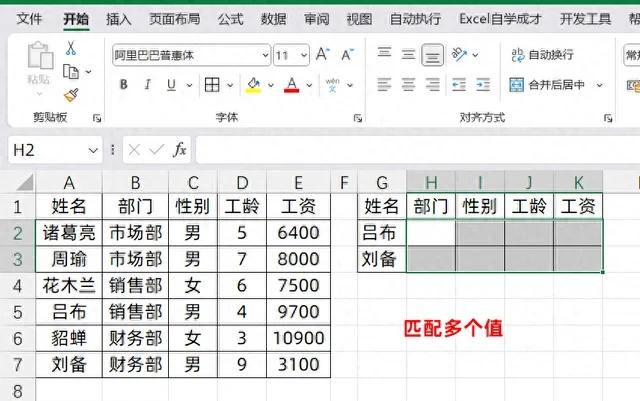Image resolution: width=640 pixels, height=401 pixels.
Task: Open font group dialog launcher
Action: point(358,118)
